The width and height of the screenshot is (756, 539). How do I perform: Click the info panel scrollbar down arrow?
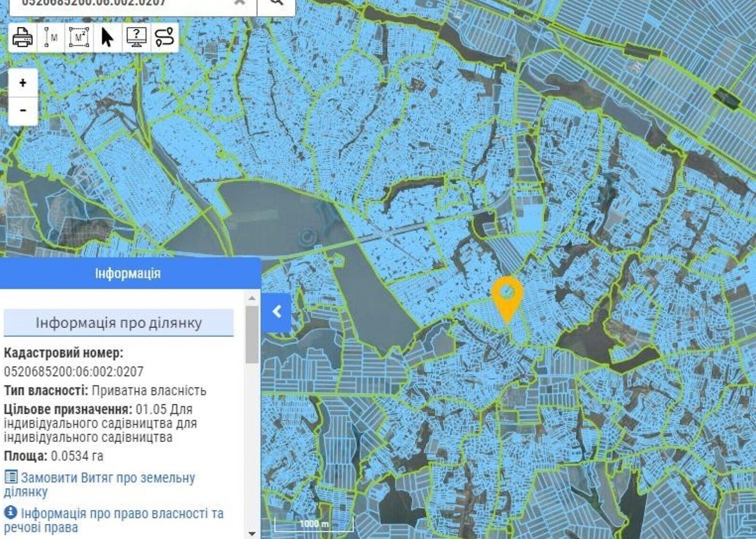pos(252,533)
